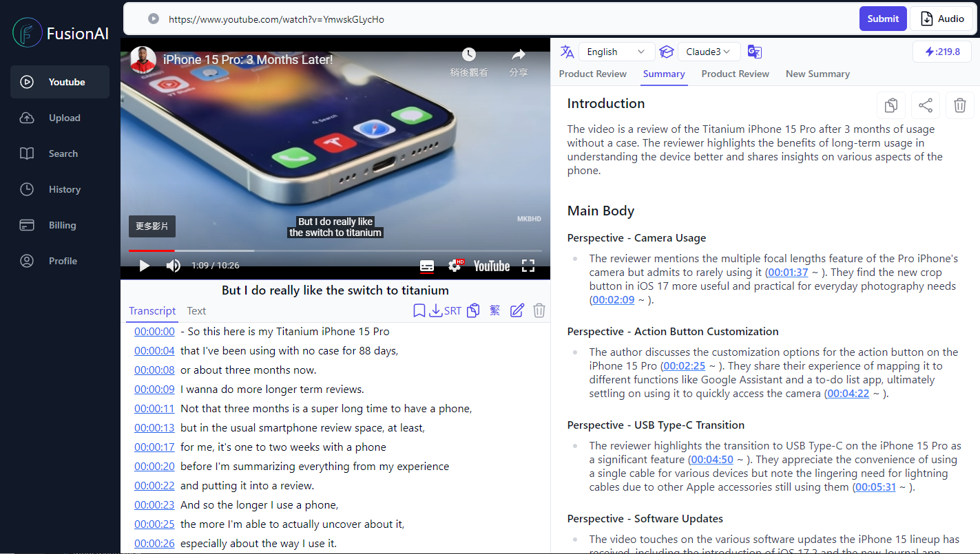Open the English language dropdown
The height and width of the screenshot is (554, 980).
(x=616, y=52)
